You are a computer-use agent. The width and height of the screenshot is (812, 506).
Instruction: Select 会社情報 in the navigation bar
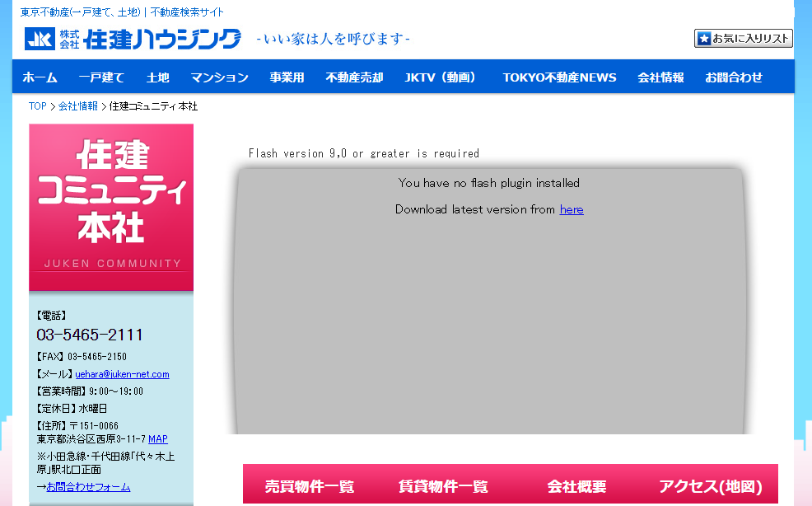pyautogui.click(x=660, y=77)
